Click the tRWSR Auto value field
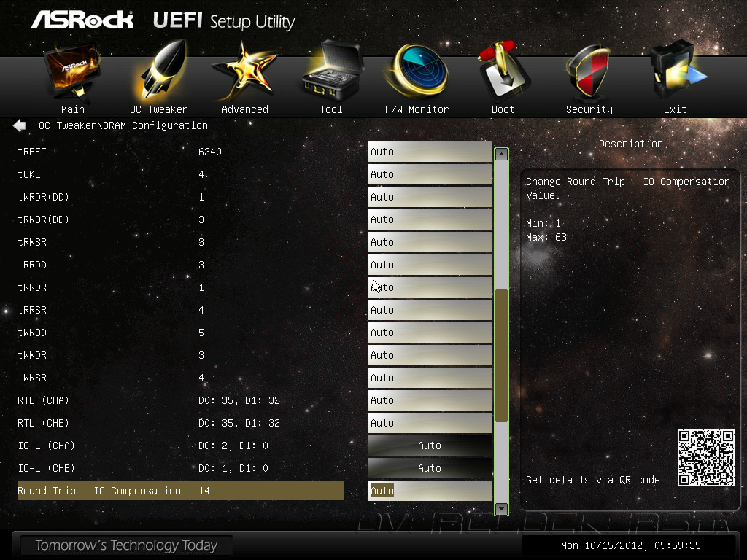Image resolution: width=747 pixels, height=560 pixels. coord(429,242)
